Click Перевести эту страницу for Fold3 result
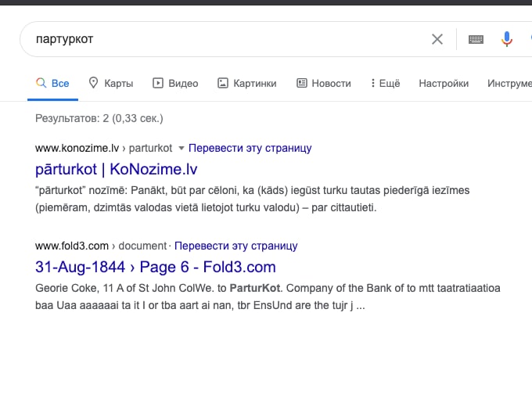This screenshot has width=532, height=399. pos(235,246)
